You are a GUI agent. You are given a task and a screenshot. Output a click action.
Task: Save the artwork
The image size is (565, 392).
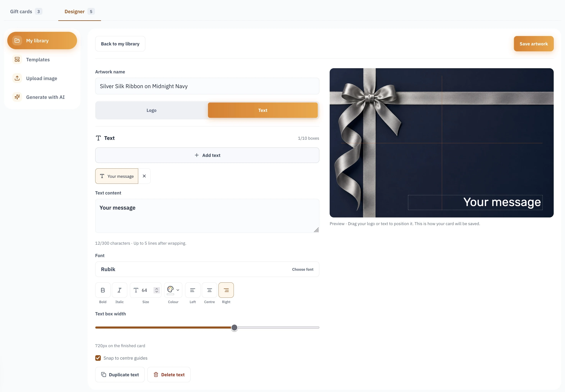click(x=534, y=44)
